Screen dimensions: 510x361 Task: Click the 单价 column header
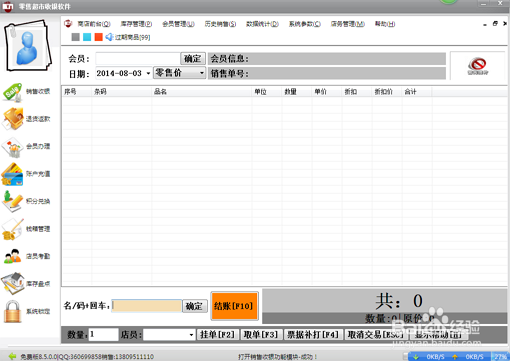(x=327, y=92)
